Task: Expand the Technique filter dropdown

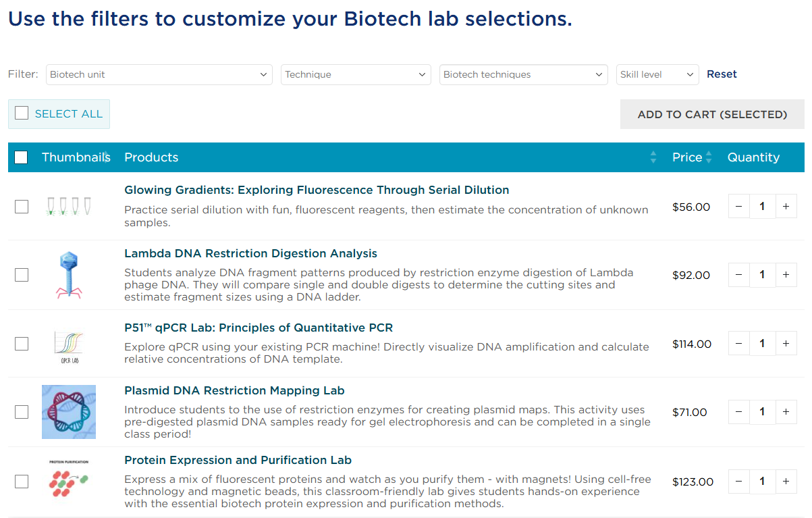Action: [356, 74]
